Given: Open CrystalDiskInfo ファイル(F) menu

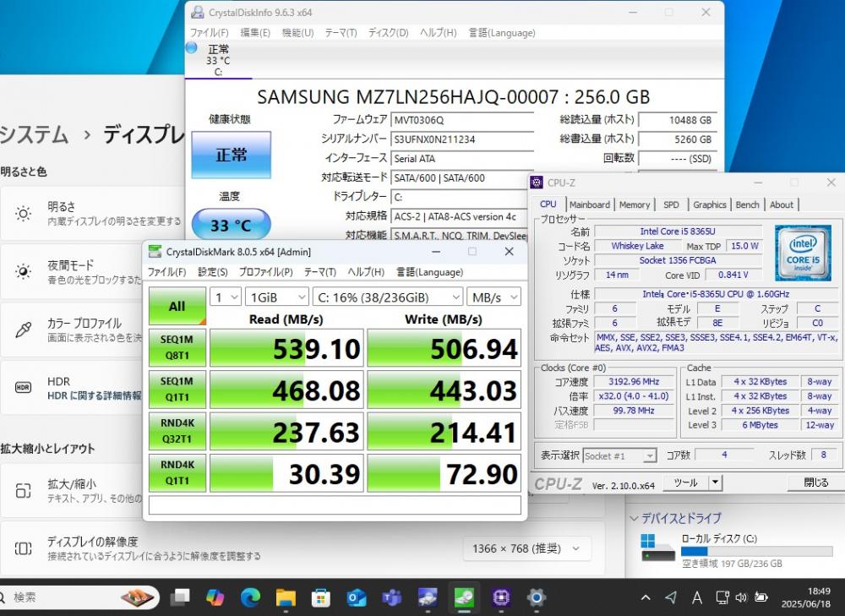Looking at the screenshot, I should [x=209, y=33].
